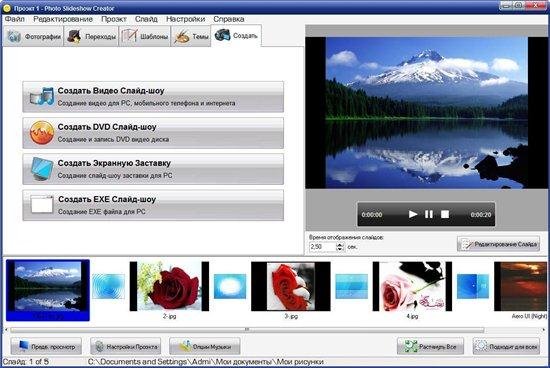
Task: Click the 0:00:20 total time label
Action: [481, 214]
